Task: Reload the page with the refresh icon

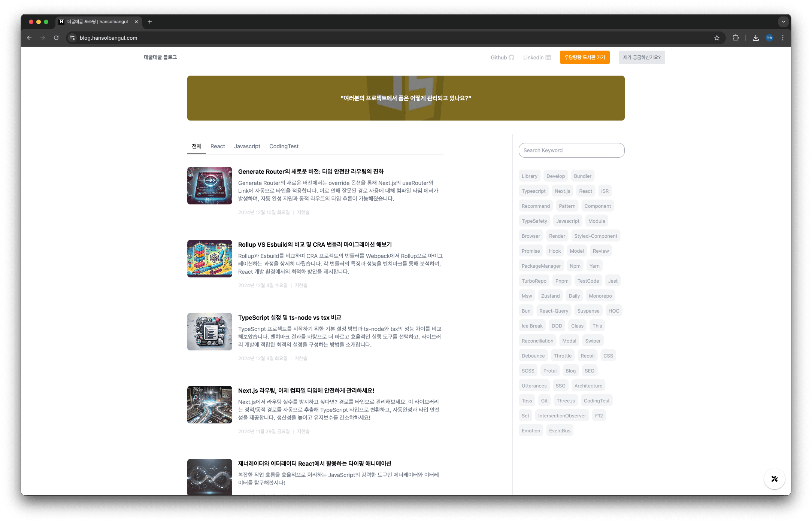Action: point(56,38)
